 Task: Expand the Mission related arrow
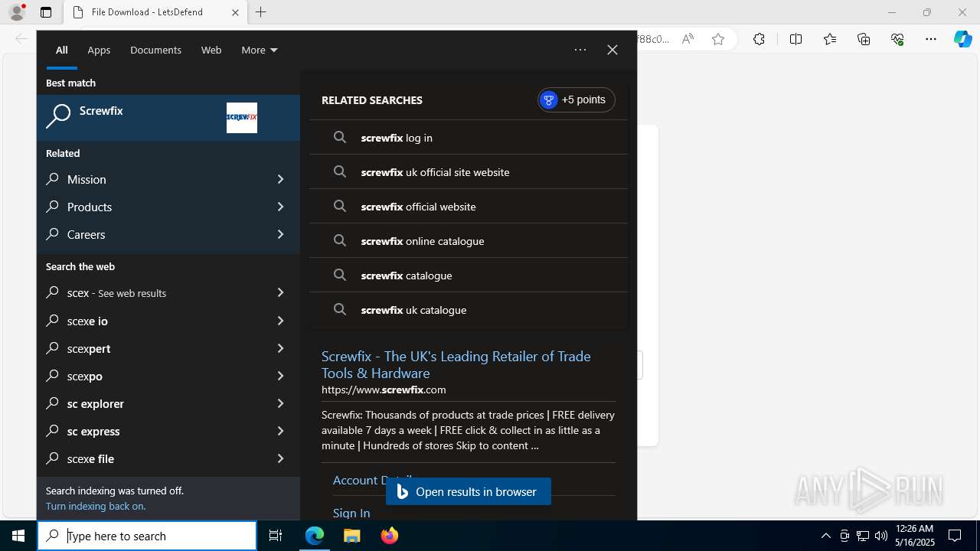(x=280, y=179)
